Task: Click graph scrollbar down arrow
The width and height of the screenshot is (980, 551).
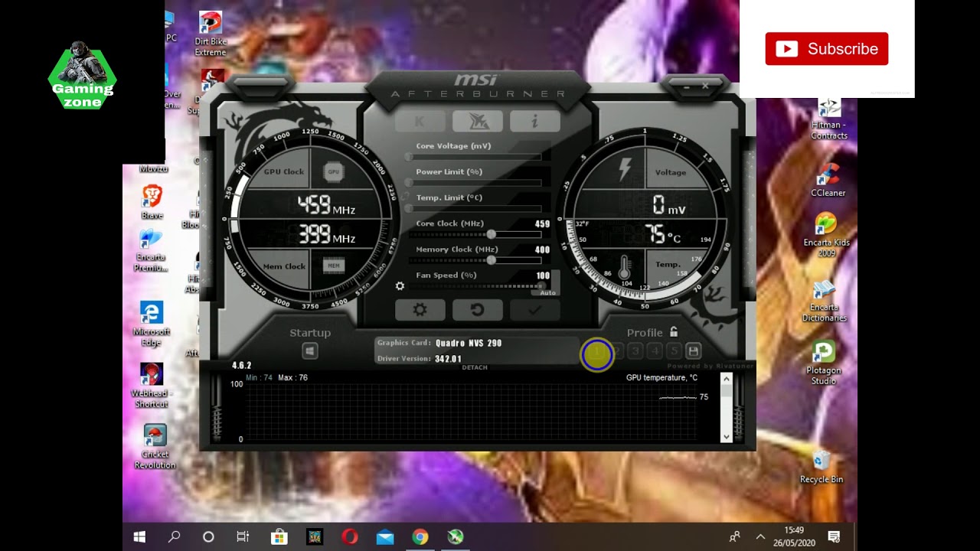Action: tap(727, 437)
